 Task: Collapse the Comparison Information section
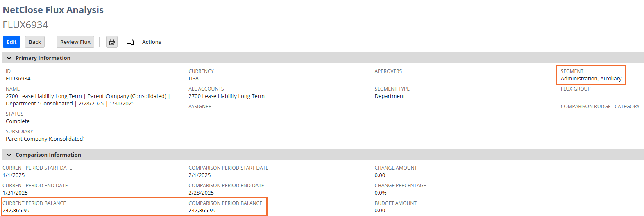click(x=9, y=155)
